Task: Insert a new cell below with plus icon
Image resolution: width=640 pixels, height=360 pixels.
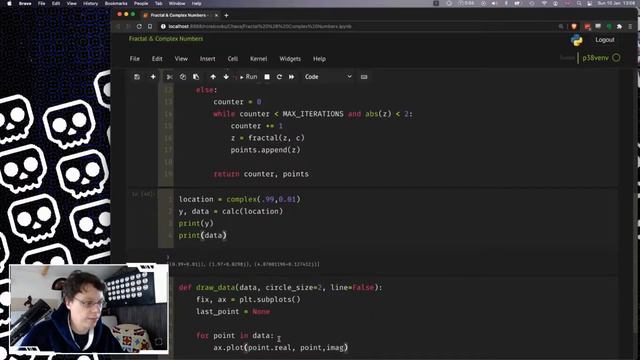Action: (153, 77)
